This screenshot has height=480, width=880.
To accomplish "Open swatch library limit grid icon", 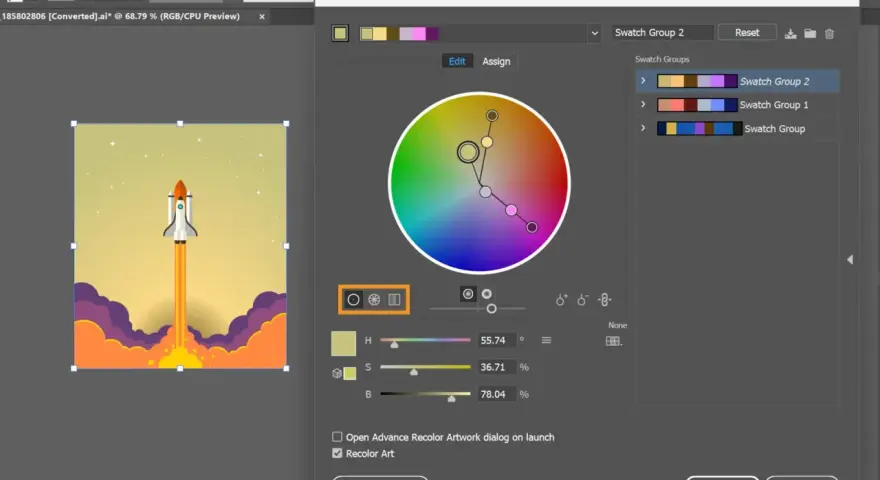I will click(x=613, y=341).
